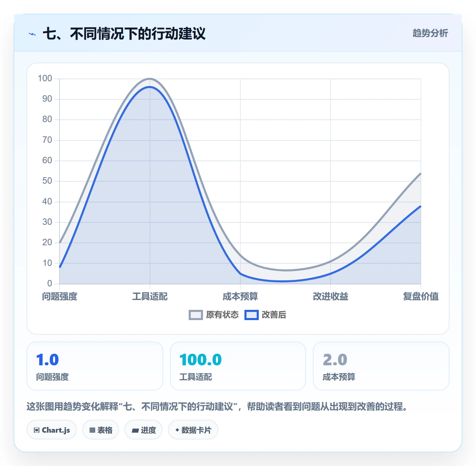Viewport: 476px width, 466px height.
Task: Click the section title 七、不同情况下的行动建议
Action: (x=124, y=34)
